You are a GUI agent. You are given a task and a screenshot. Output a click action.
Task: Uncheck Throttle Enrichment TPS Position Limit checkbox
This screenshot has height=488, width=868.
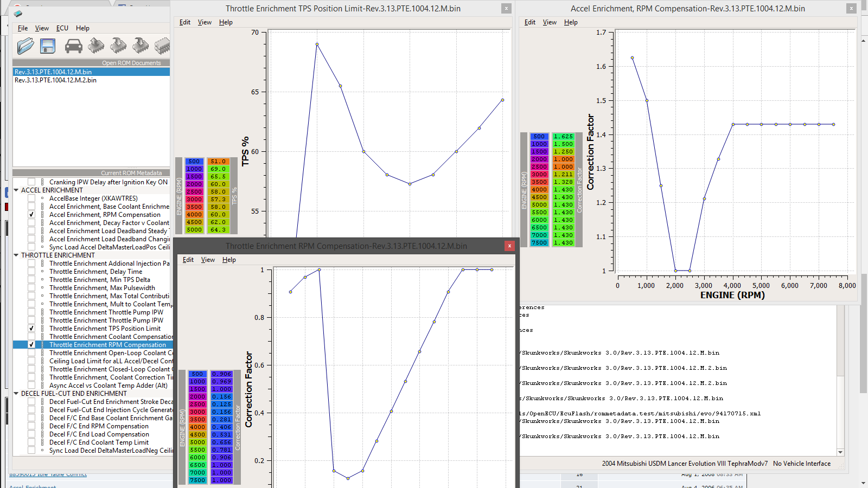(31, 329)
